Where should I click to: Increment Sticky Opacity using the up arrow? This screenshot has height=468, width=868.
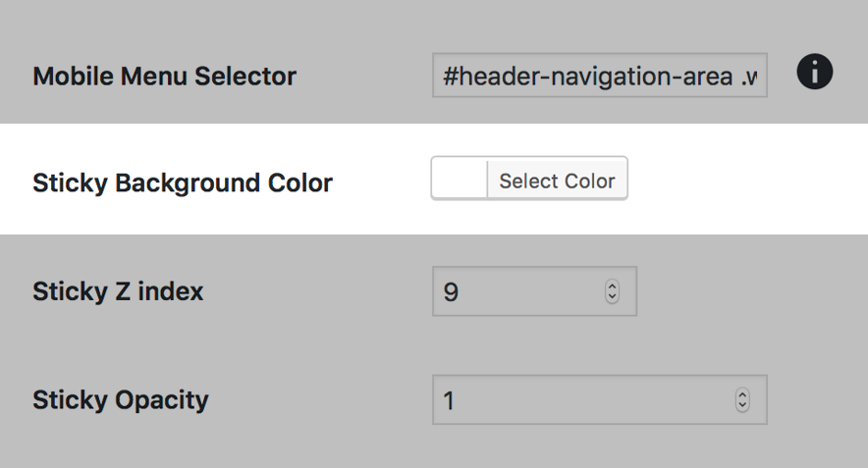(x=742, y=394)
